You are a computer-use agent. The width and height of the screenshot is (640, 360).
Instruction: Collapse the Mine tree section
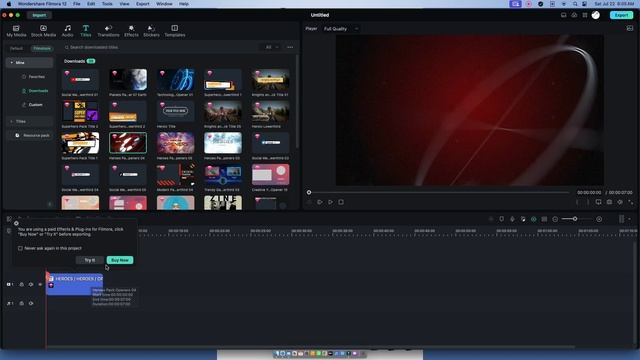11,62
